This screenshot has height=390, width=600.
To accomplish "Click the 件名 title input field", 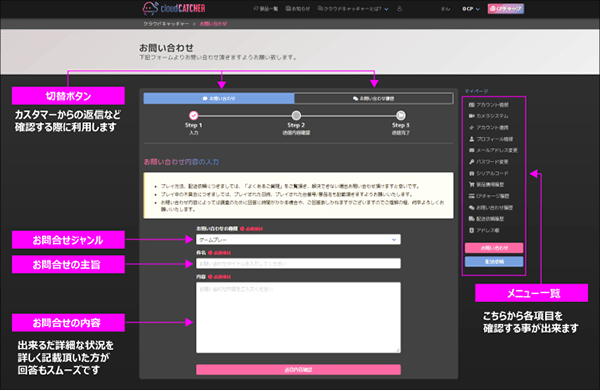I will pos(298,263).
